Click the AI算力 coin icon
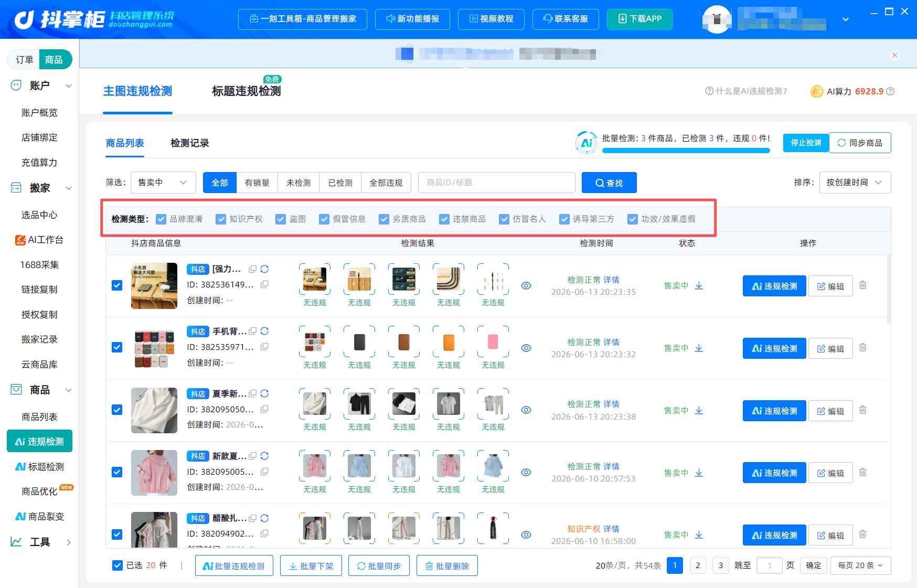Viewport: 917px width, 588px height. pos(816,91)
